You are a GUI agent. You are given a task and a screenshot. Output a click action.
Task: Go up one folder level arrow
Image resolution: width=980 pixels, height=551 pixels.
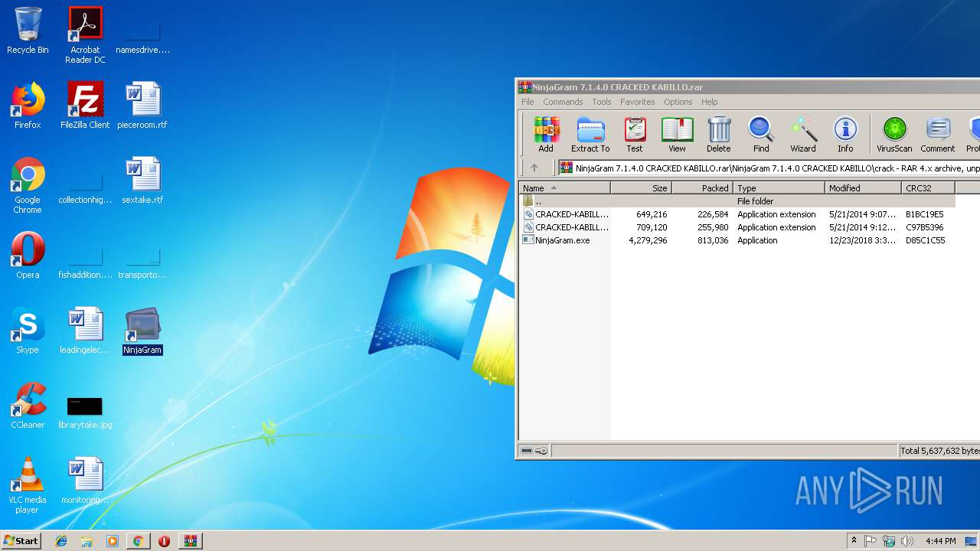[x=534, y=168]
